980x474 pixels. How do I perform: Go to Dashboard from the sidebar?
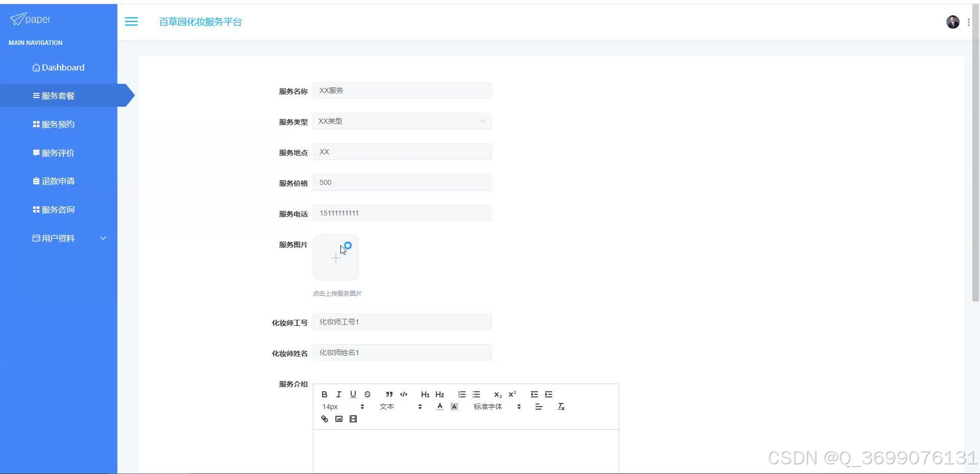pos(59,67)
